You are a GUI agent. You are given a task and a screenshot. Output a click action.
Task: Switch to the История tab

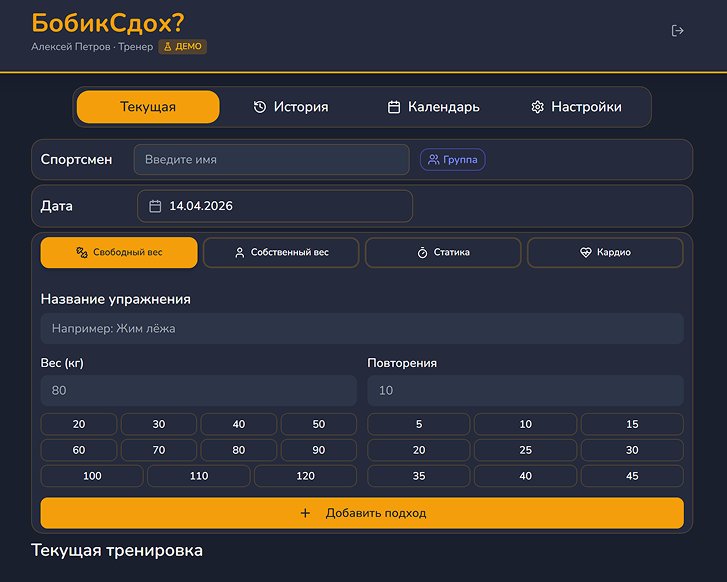tap(291, 107)
